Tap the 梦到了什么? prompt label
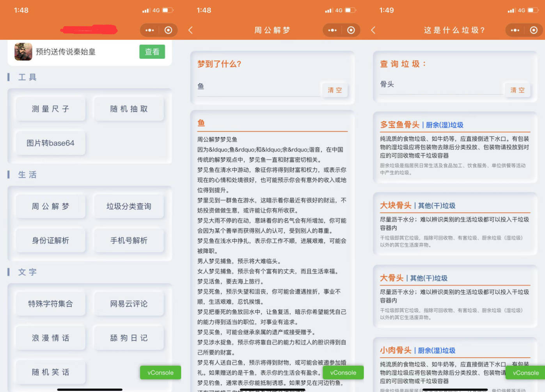 pos(219,64)
